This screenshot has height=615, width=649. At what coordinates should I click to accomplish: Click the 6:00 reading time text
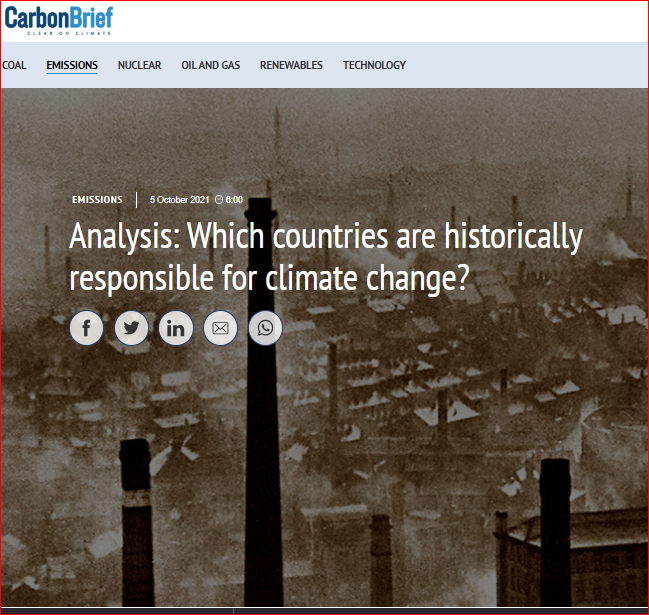[x=234, y=200]
